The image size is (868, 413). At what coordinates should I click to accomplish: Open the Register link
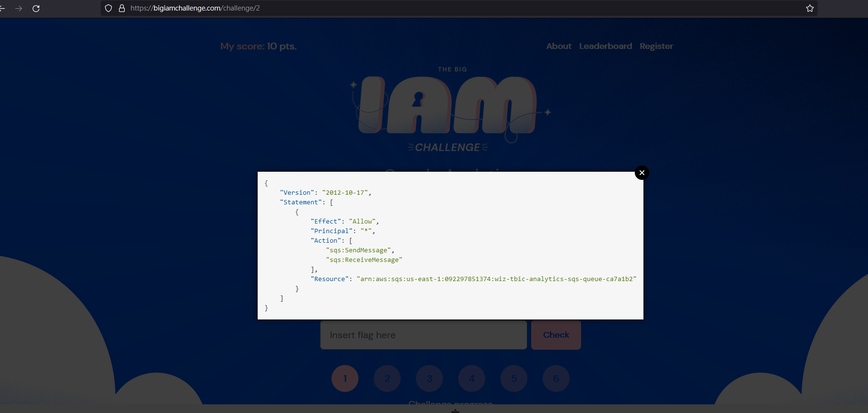(x=656, y=46)
